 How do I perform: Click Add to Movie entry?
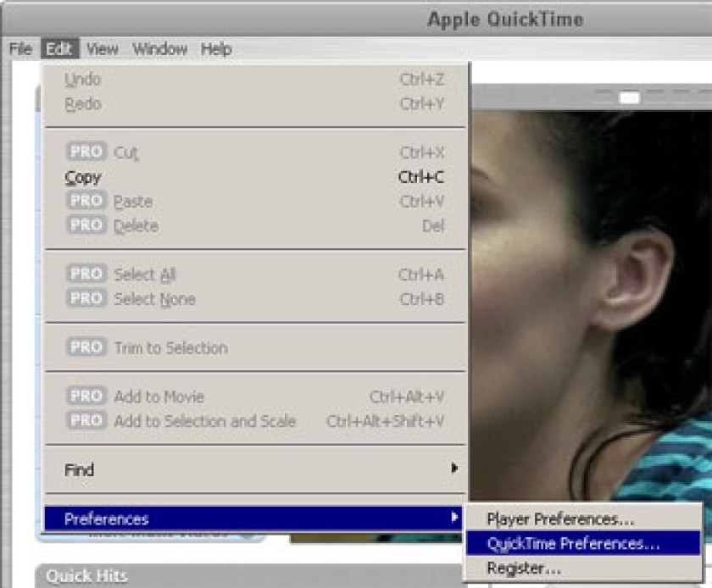click(x=256, y=397)
